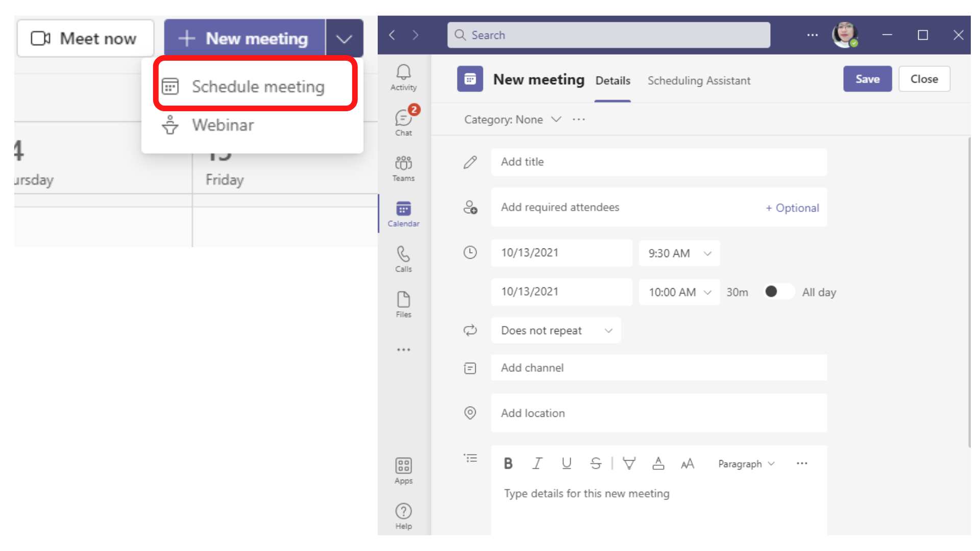Switch to Scheduling Assistant tab
This screenshot has height=551, width=980.
698,81
